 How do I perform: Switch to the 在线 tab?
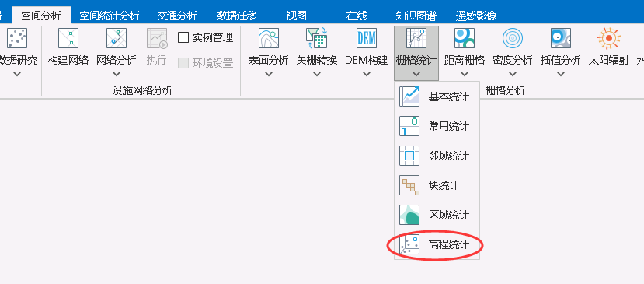pyautogui.click(x=357, y=16)
